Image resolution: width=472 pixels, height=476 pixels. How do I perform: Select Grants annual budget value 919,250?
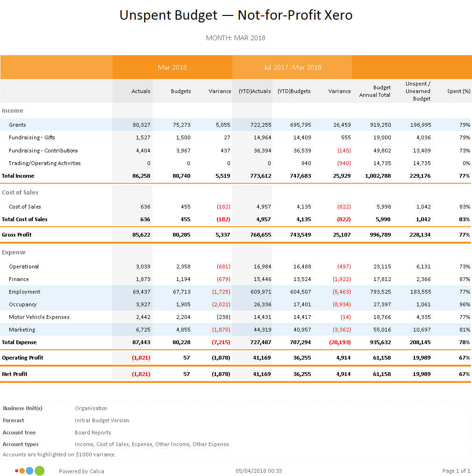coord(380,125)
